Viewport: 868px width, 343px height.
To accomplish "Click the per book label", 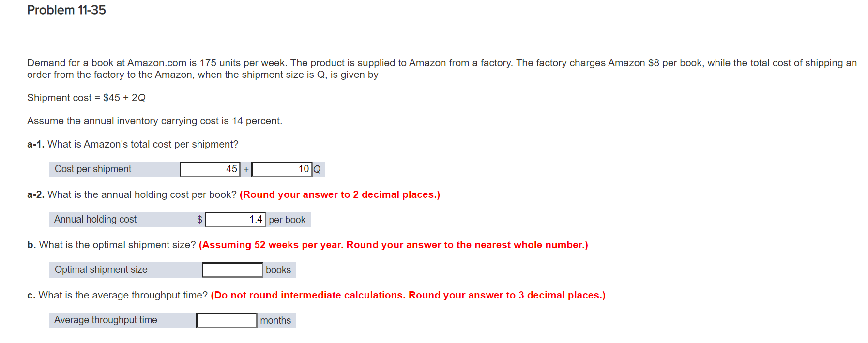I will 288,219.
